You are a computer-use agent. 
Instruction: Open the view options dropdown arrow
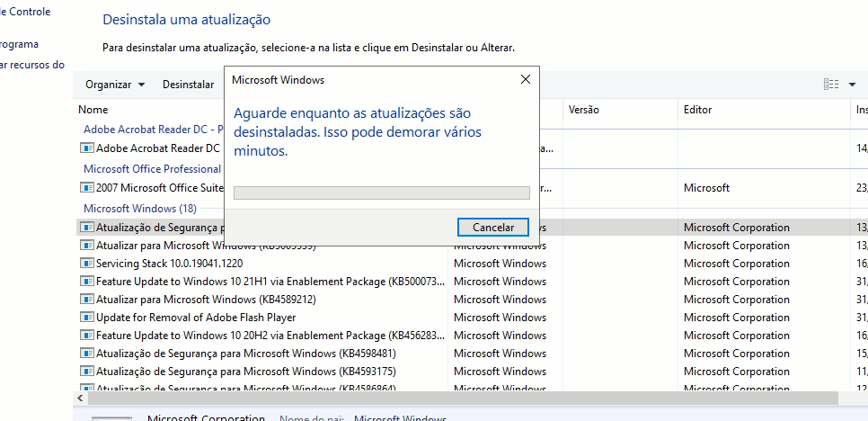[x=852, y=85]
